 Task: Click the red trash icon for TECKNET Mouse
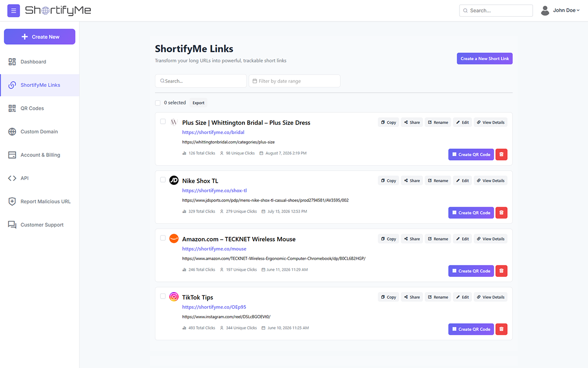(502, 271)
